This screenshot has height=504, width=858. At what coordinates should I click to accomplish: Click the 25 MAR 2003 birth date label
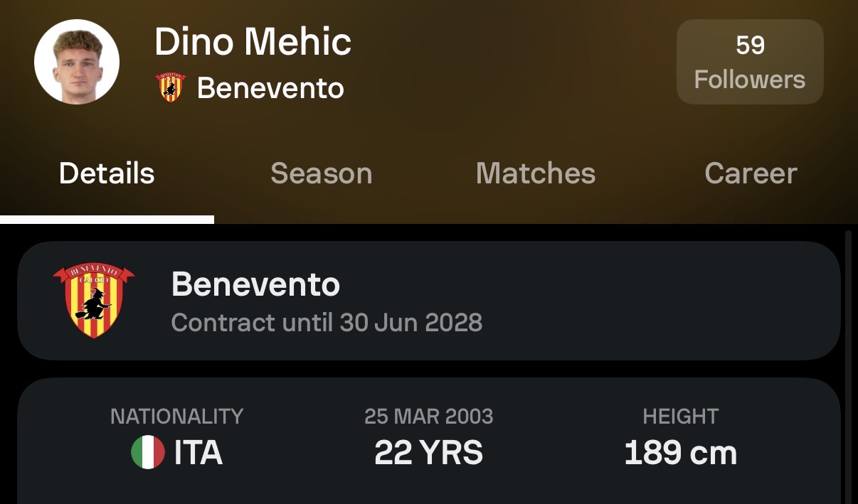click(428, 417)
